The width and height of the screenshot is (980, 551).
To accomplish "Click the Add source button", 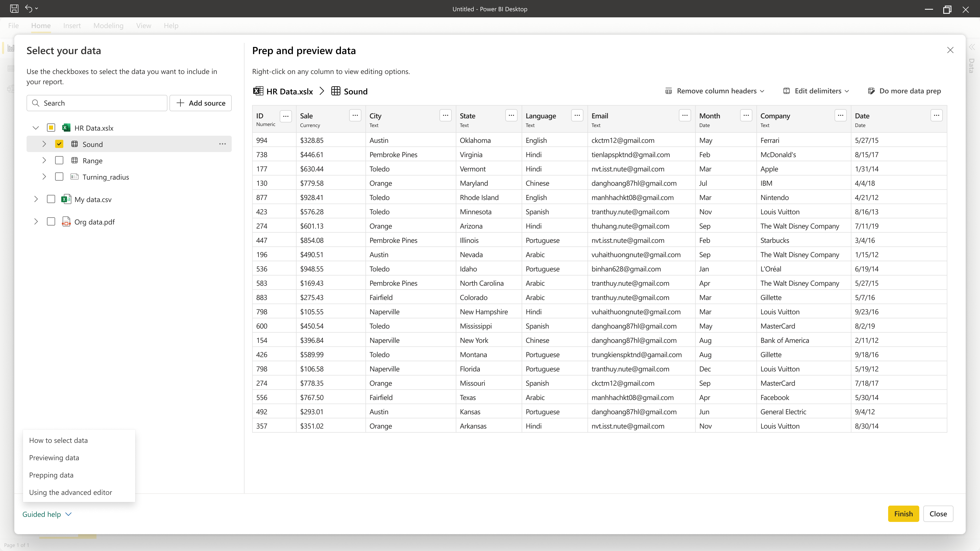I will [x=201, y=103].
